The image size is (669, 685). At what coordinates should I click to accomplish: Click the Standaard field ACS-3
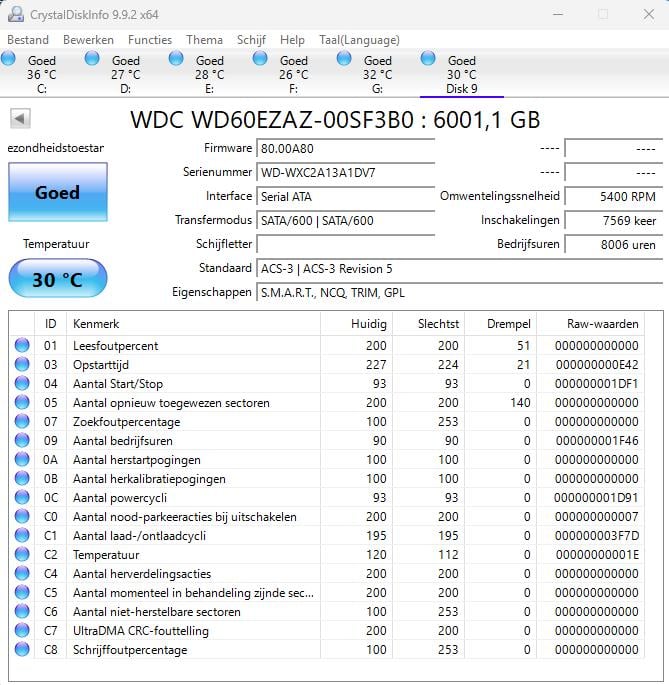(460, 269)
